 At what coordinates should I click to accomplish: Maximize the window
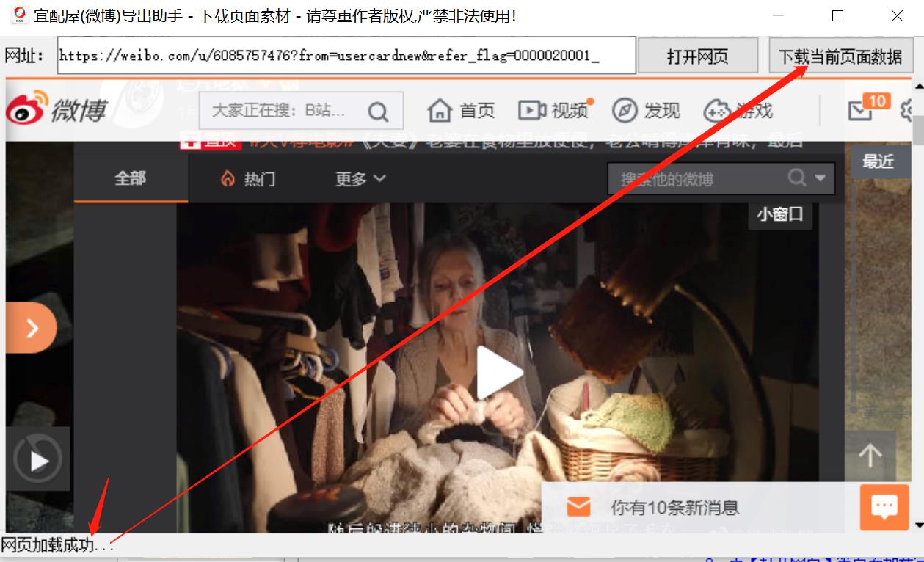click(837, 15)
